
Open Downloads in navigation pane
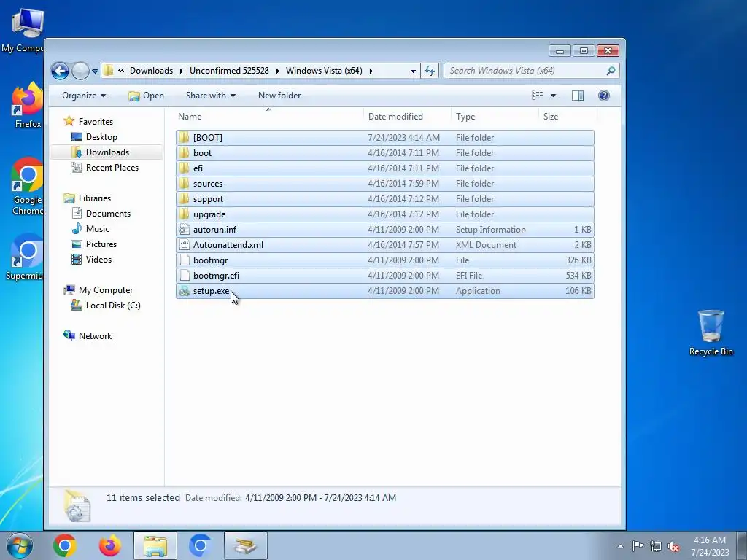point(108,152)
